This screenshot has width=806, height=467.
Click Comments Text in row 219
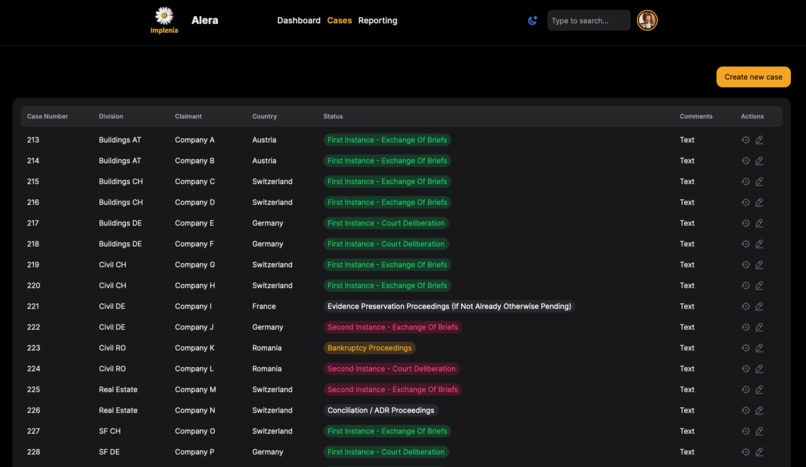687,265
